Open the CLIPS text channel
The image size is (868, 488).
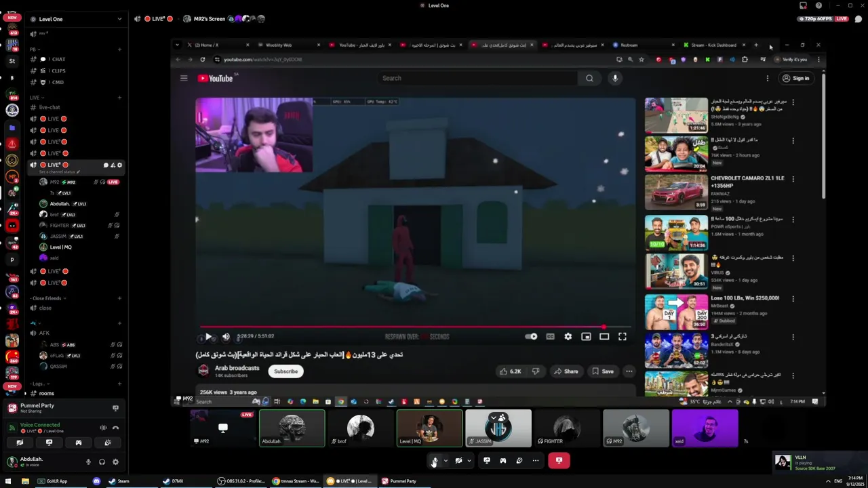click(77, 70)
